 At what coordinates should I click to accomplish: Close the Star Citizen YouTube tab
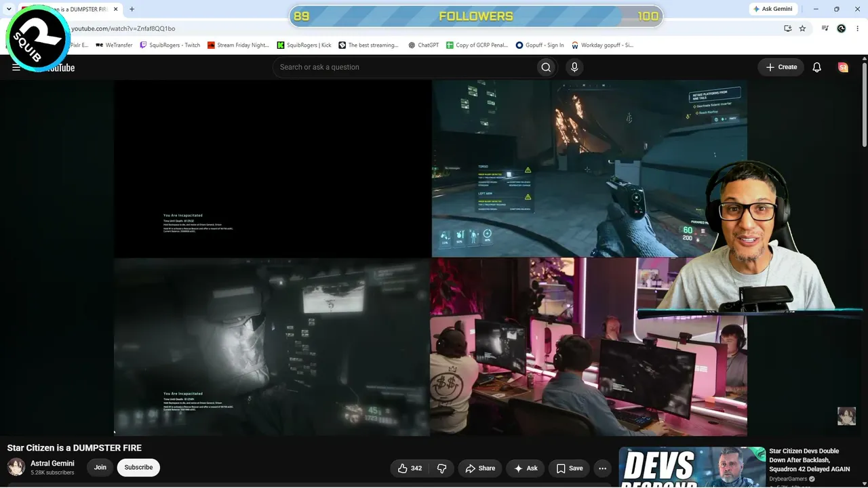(116, 9)
